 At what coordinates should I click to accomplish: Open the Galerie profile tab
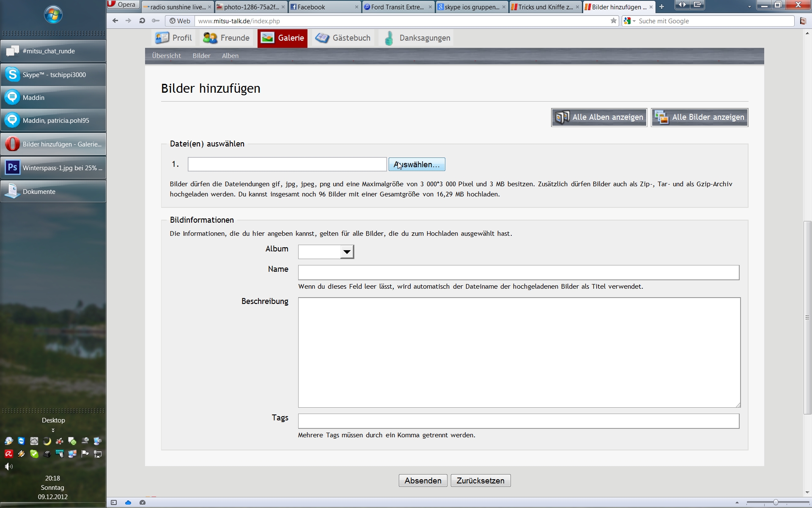(x=283, y=38)
